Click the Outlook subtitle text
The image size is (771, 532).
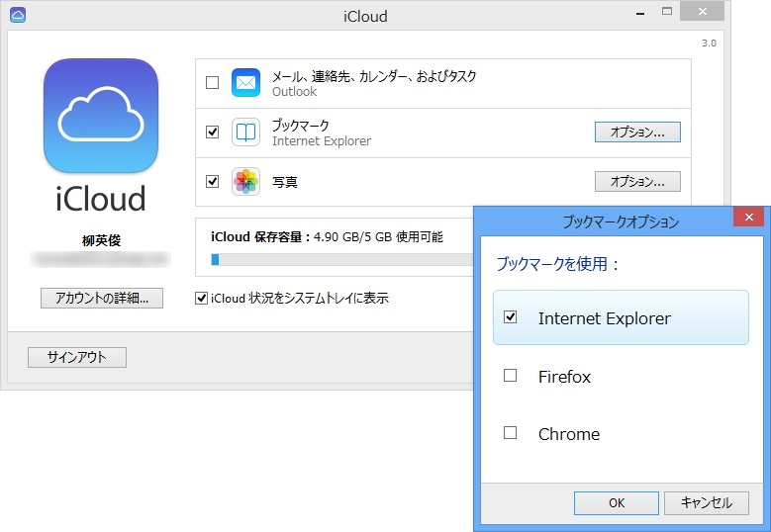pyautogui.click(x=295, y=92)
